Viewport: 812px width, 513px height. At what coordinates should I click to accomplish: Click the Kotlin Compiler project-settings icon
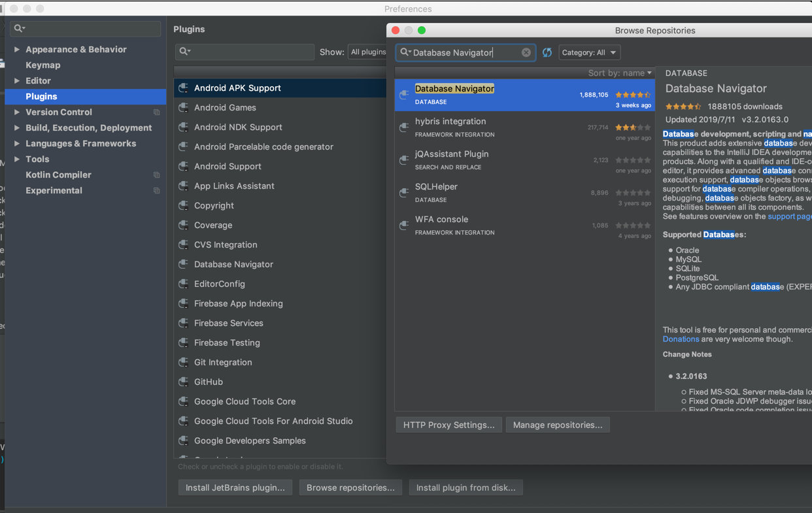click(156, 175)
